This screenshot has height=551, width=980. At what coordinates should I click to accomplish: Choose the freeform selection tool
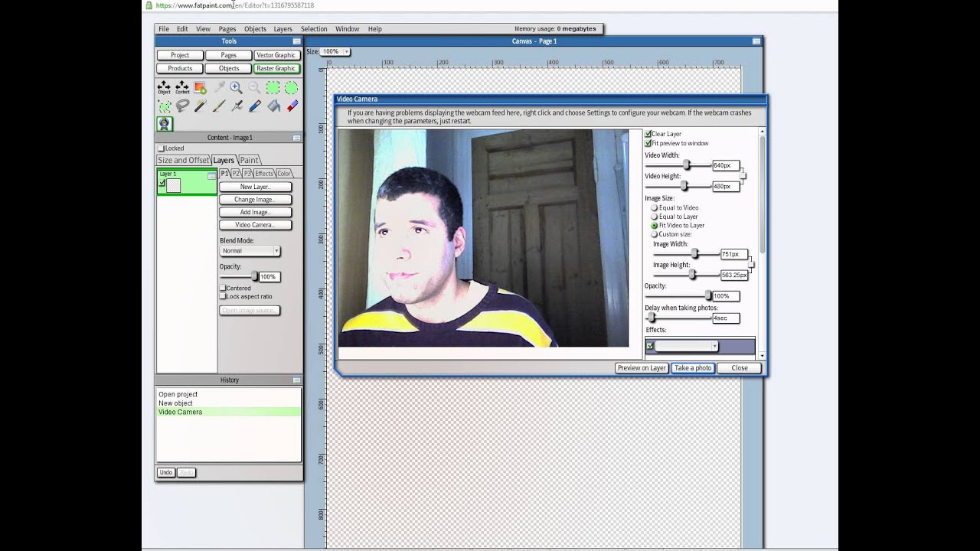pyautogui.click(x=164, y=106)
